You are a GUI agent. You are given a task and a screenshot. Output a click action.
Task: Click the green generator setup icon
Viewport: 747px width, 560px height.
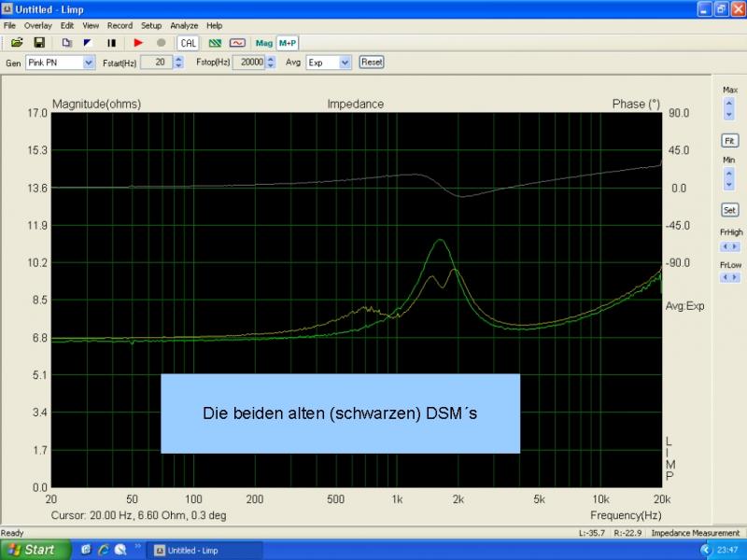tap(216, 43)
